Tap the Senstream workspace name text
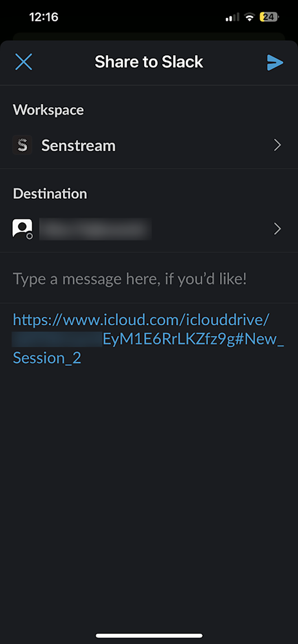Viewport: 298px width, 644px height. pyautogui.click(x=79, y=146)
